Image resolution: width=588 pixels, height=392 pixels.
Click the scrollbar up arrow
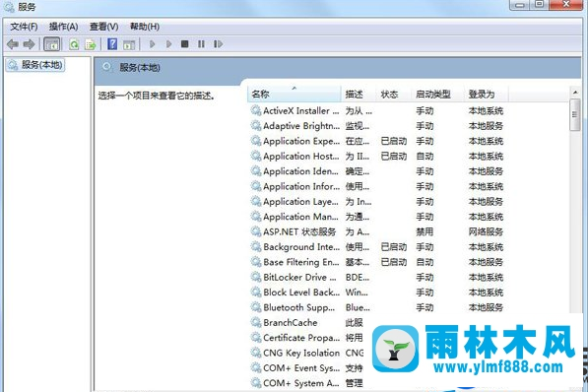tap(575, 92)
